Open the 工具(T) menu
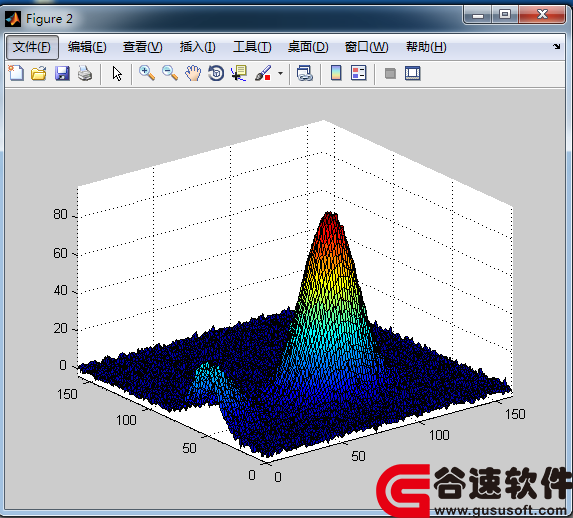This screenshot has width=573, height=518. click(x=252, y=47)
